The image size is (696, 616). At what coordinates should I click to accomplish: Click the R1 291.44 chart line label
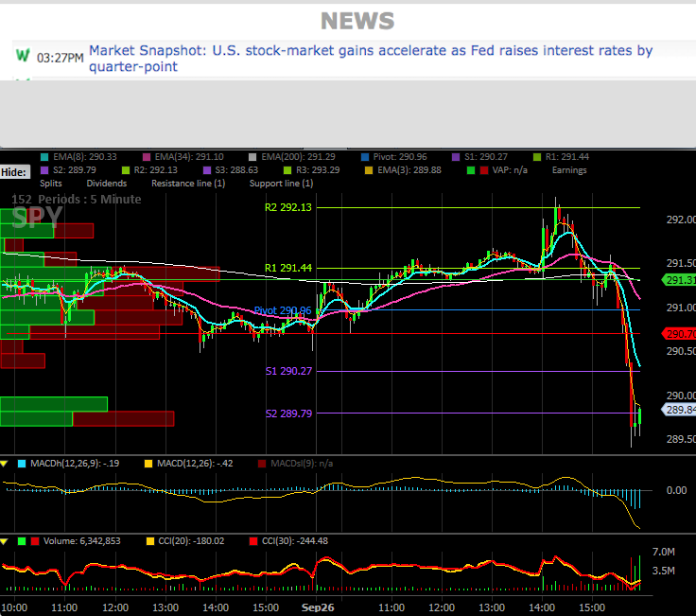point(288,268)
